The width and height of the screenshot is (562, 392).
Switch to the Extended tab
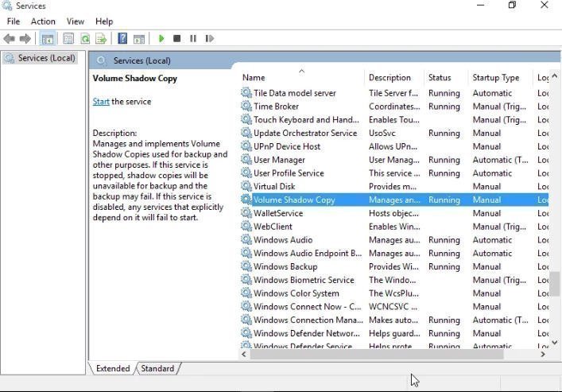(x=113, y=368)
